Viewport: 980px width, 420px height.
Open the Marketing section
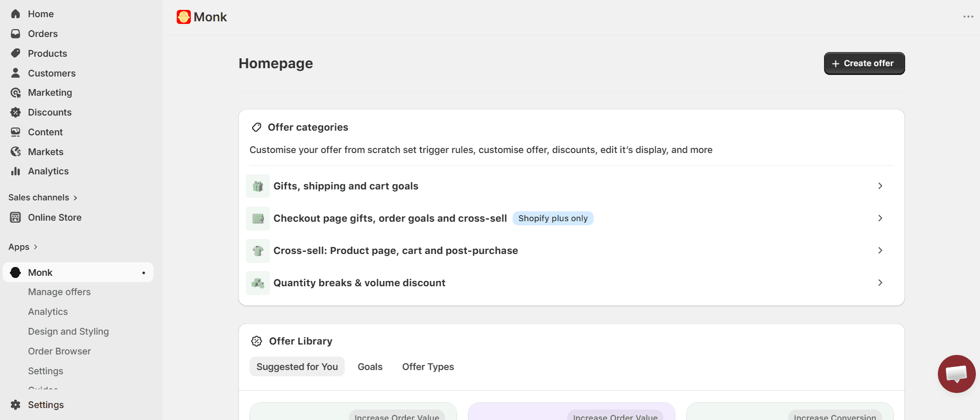[x=50, y=93]
